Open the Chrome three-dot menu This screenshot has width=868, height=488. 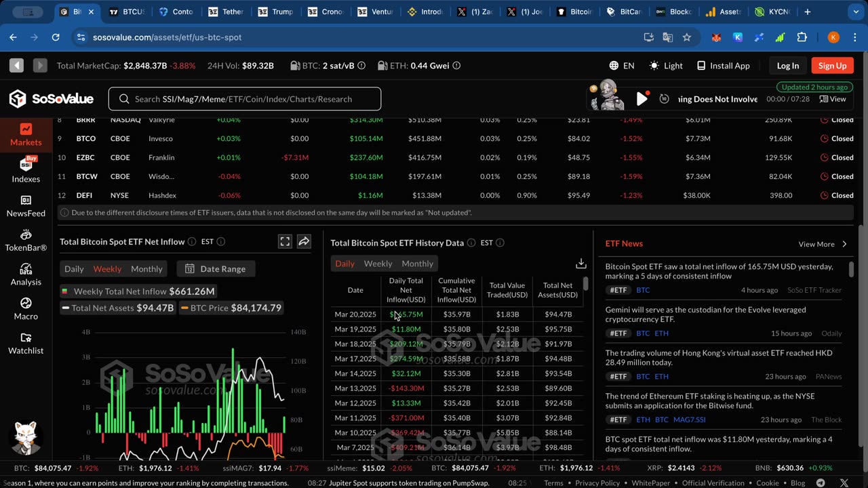856,37
